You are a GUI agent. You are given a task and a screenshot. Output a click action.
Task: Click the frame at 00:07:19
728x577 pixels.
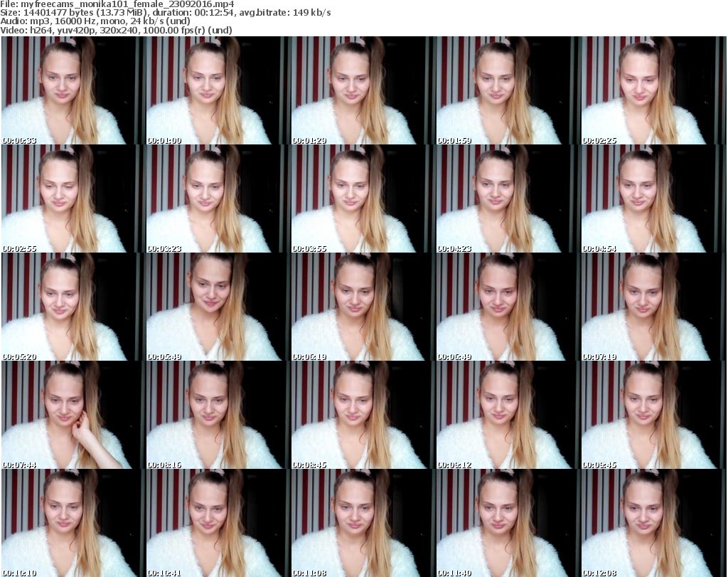(x=653, y=307)
